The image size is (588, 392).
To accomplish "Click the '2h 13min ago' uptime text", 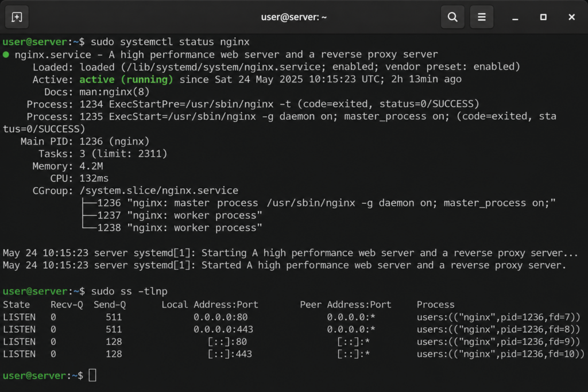I will [427, 79].
